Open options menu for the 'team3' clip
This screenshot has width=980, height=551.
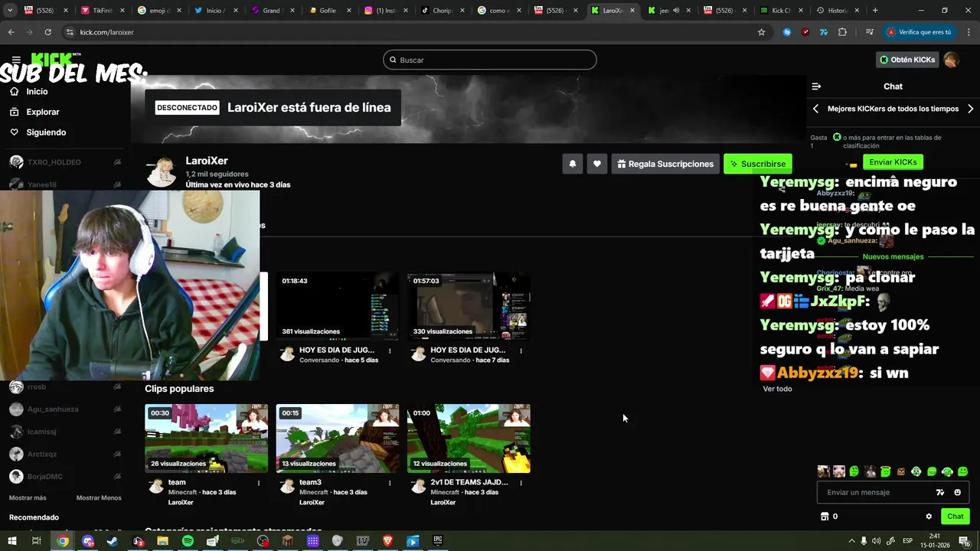coord(390,483)
